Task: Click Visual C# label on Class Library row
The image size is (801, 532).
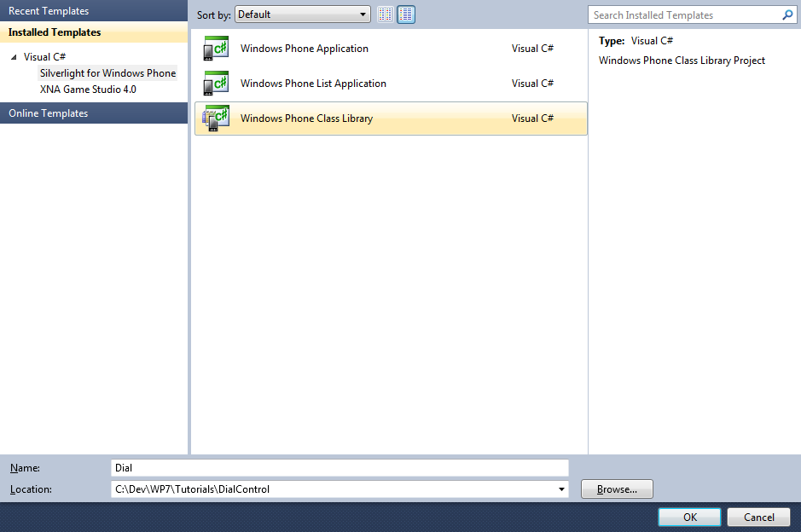Action: [532, 118]
